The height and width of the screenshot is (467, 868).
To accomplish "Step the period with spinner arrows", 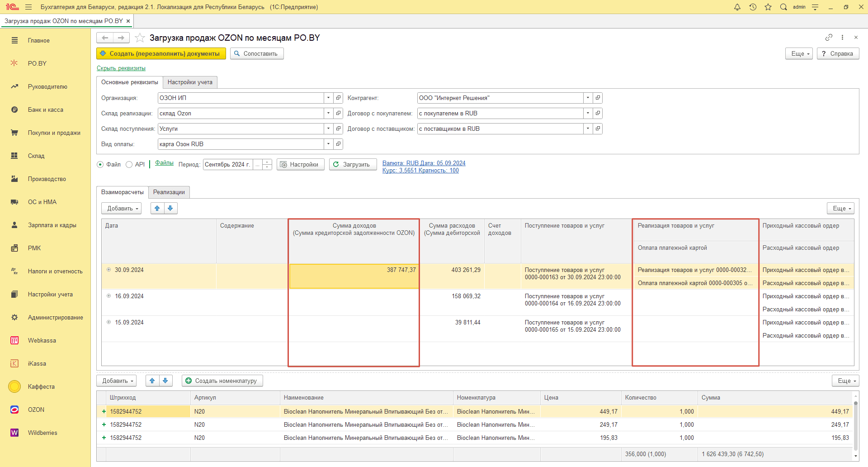I will point(267,164).
